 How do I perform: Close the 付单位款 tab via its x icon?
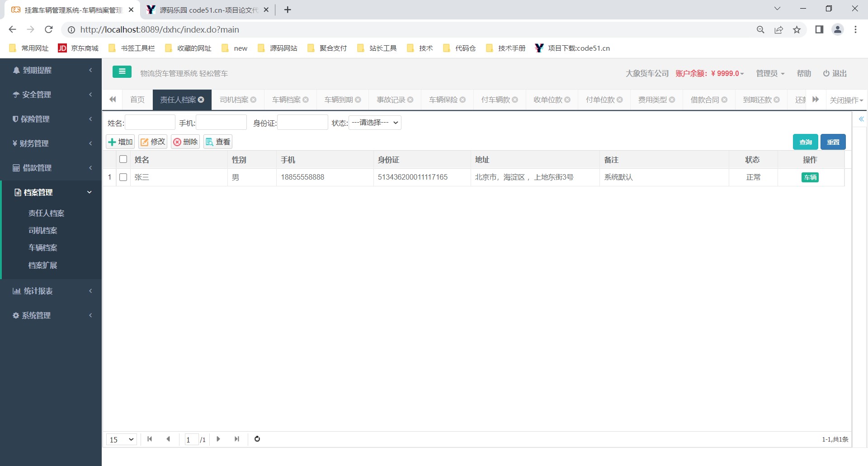(620, 100)
